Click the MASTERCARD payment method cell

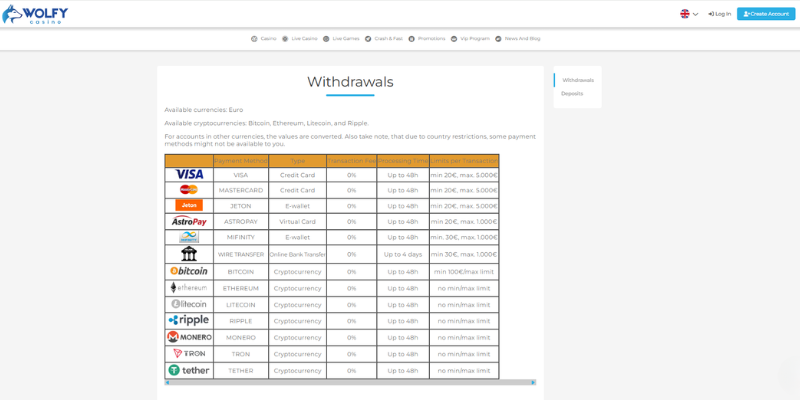241,190
